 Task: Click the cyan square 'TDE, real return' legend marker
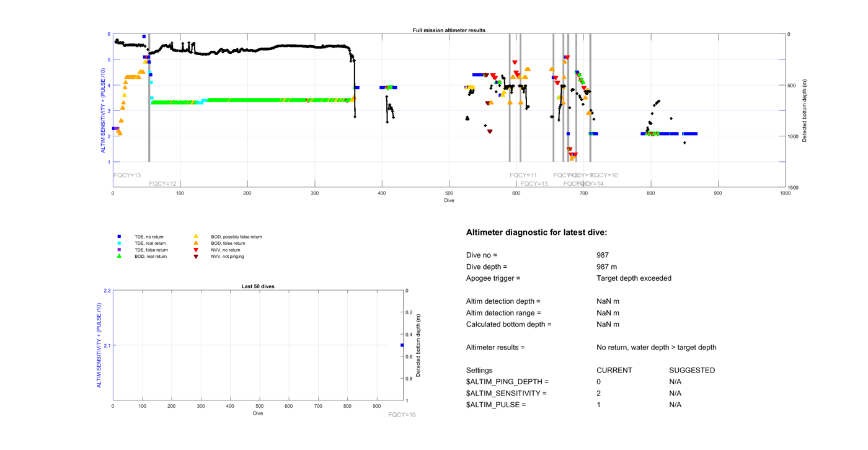[120, 244]
